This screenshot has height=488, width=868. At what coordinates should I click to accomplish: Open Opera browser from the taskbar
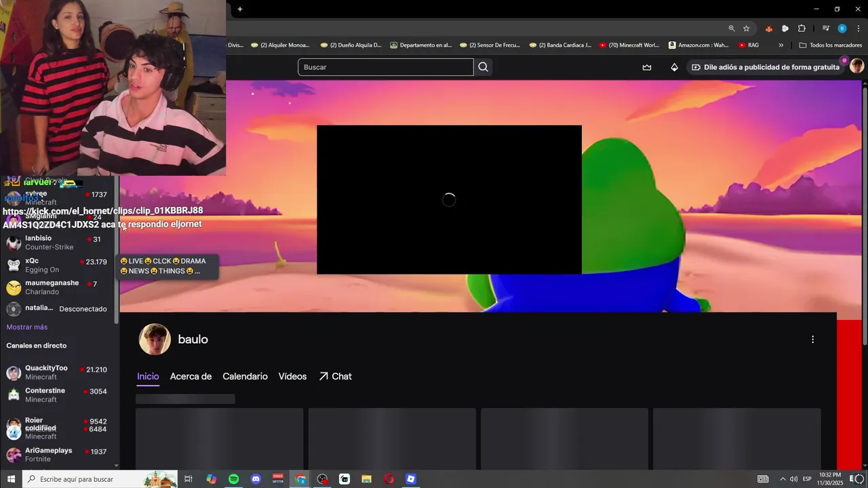(389, 479)
